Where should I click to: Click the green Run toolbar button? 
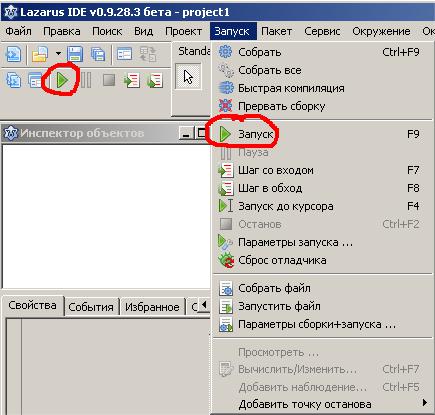(62, 80)
